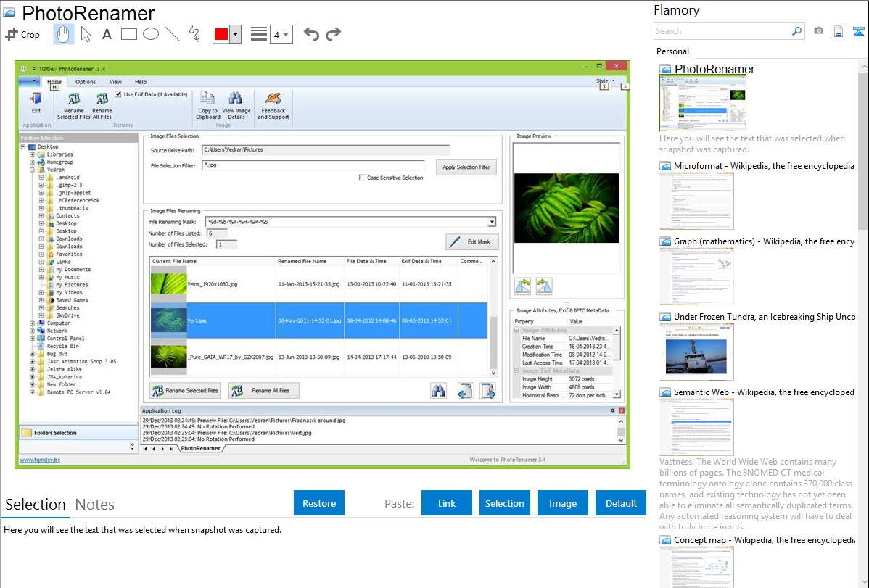Screen dimensions: 869x588
Task: Select the Crop tool
Action: [22, 34]
